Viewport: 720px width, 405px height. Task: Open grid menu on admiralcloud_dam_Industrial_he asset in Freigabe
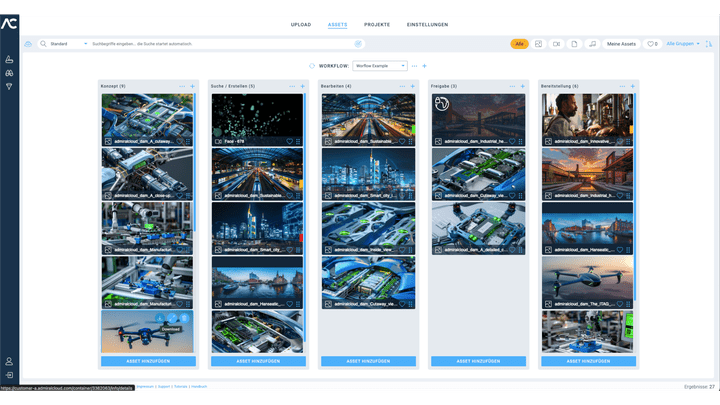click(x=520, y=142)
